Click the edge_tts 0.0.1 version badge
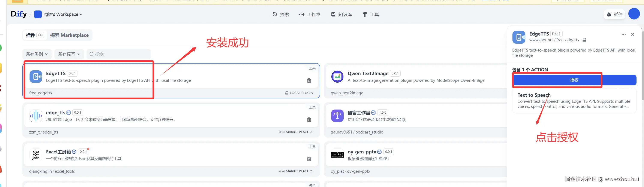 (78, 112)
